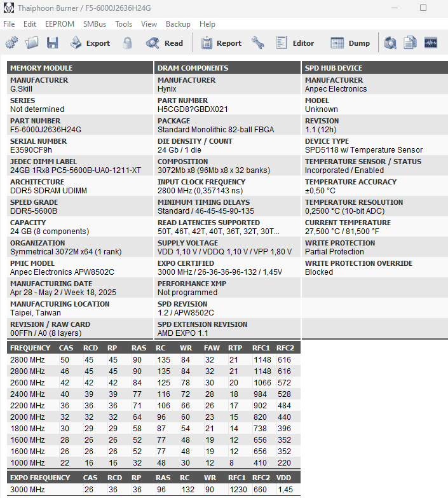Click the 2600 MHz row in timing table
The image size is (448, 498).
154,382
